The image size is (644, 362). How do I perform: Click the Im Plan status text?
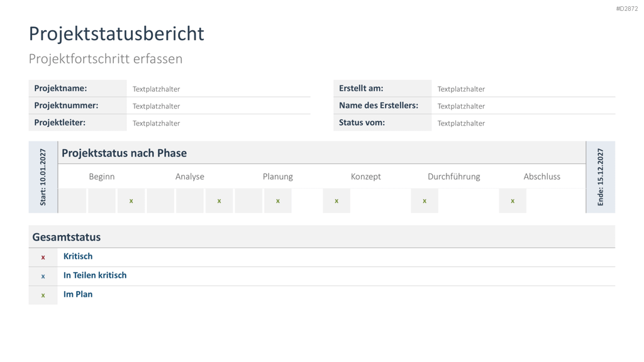click(x=78, y=294)
